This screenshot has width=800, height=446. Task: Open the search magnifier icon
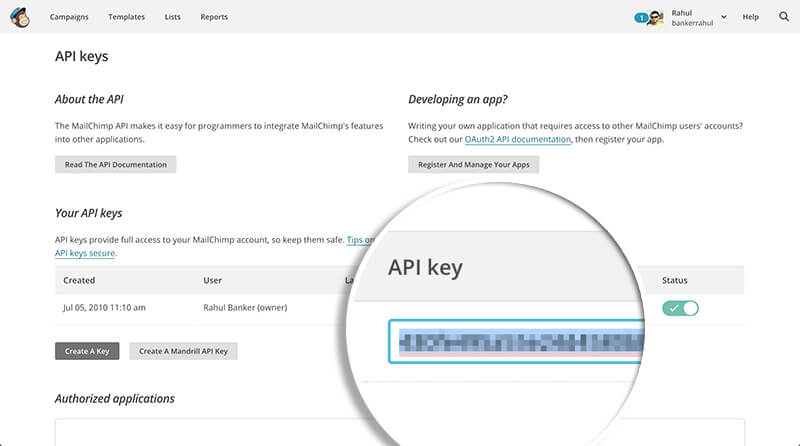point(784,17)
